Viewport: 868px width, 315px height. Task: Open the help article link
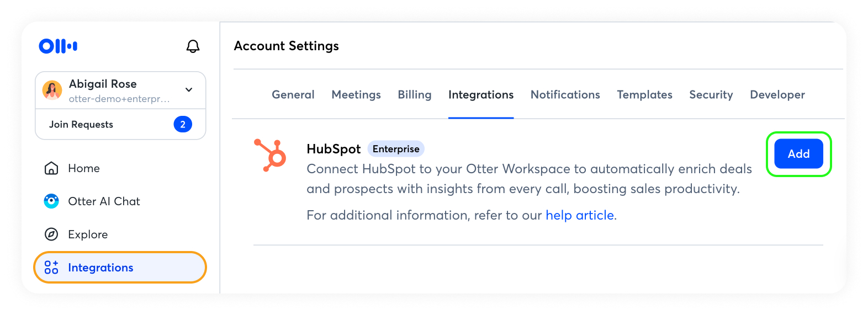tap(580, 215)
